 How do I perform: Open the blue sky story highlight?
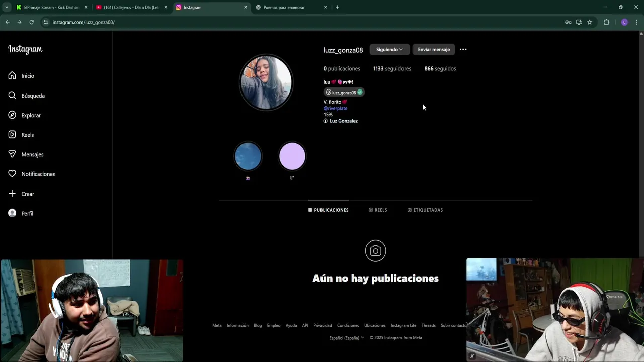[248, 156]
